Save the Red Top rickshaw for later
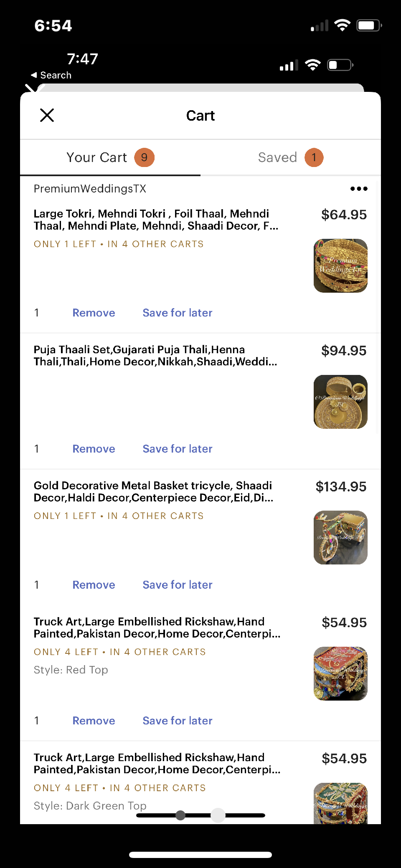 [178, 721]
